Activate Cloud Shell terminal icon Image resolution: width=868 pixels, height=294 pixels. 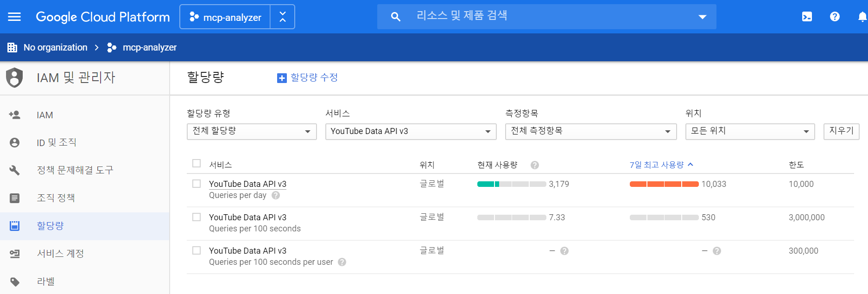[807, 17]
